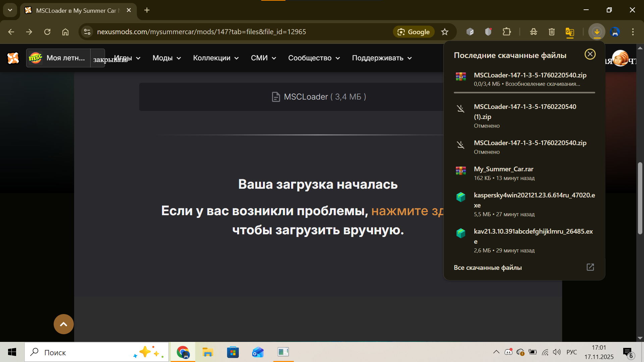Open the Поддерживать menu item
The height and width of the screenshot is (362, 644).
coord(382,58)
